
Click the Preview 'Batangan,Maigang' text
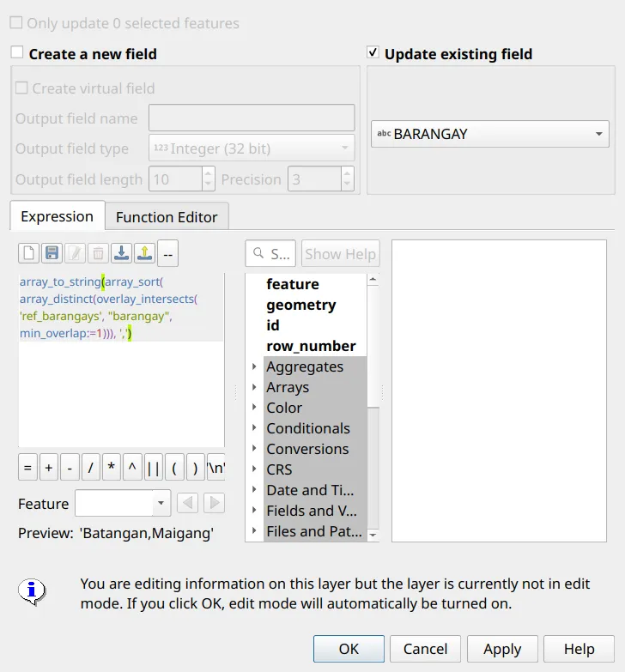coord(147,533)
